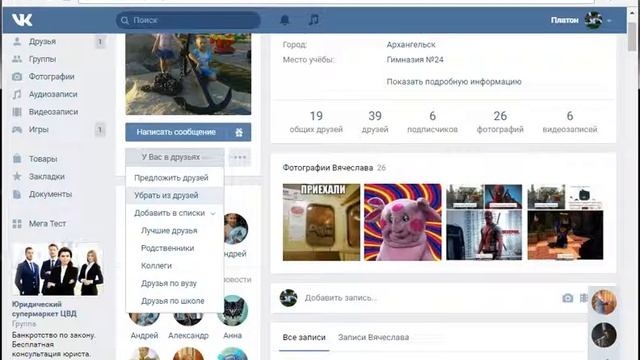Click the VK logo in header
Screen dimensions: 640x360
coord(22,20)
